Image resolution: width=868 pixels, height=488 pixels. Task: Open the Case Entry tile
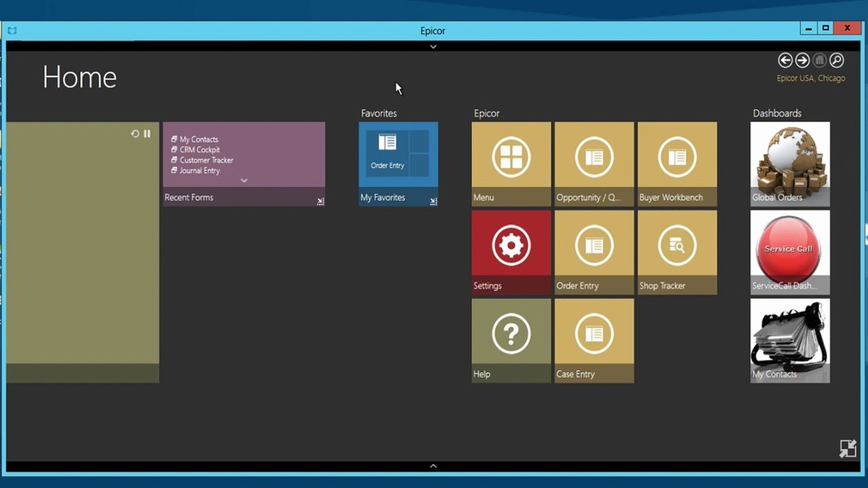coord(594,340)
